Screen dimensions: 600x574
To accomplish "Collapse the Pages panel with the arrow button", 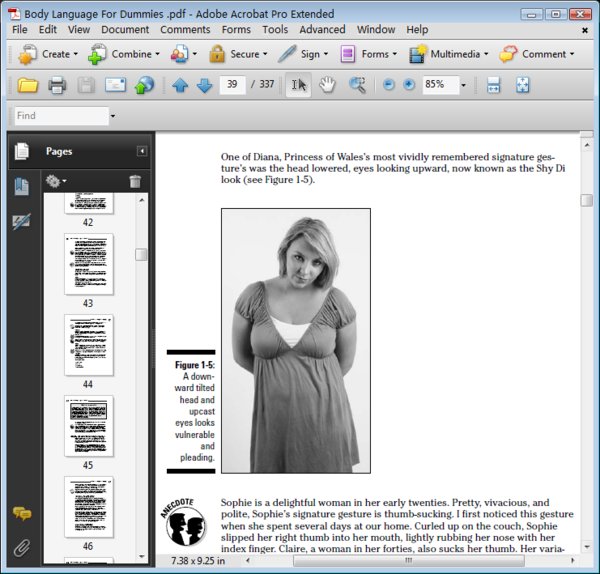I will coord(142,151).
